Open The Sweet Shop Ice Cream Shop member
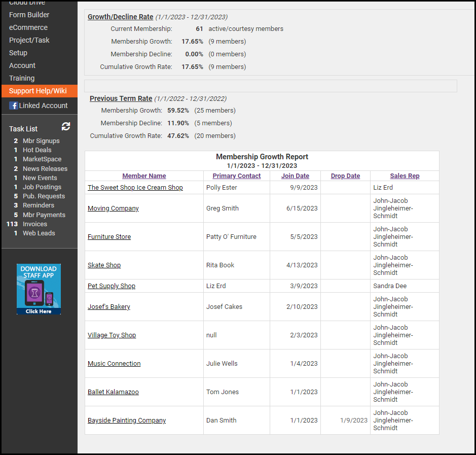 click(135, 188)
